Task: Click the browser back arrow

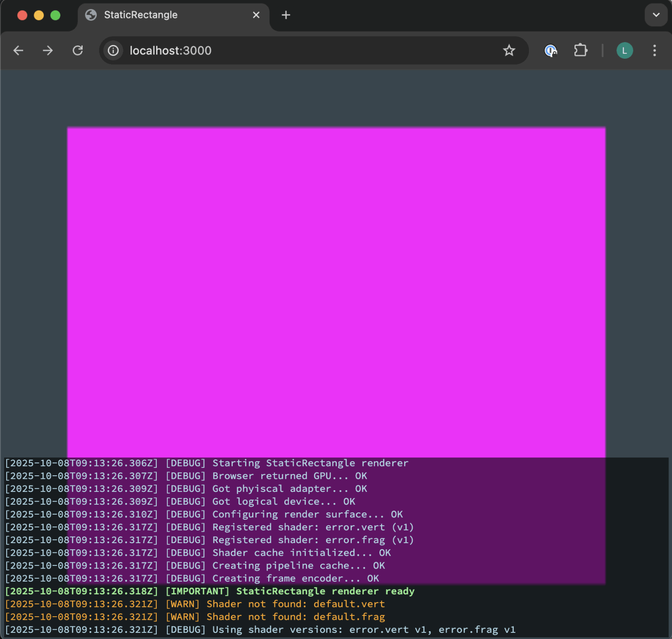Action: (18, 51)
